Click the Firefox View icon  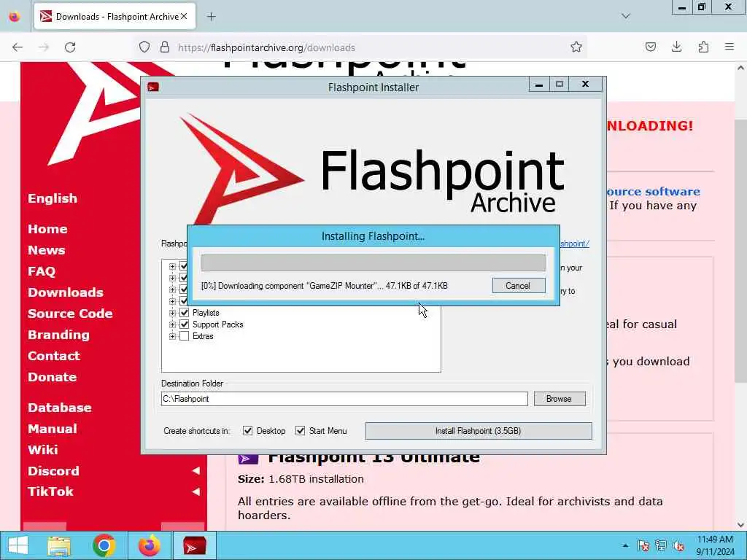15,17
